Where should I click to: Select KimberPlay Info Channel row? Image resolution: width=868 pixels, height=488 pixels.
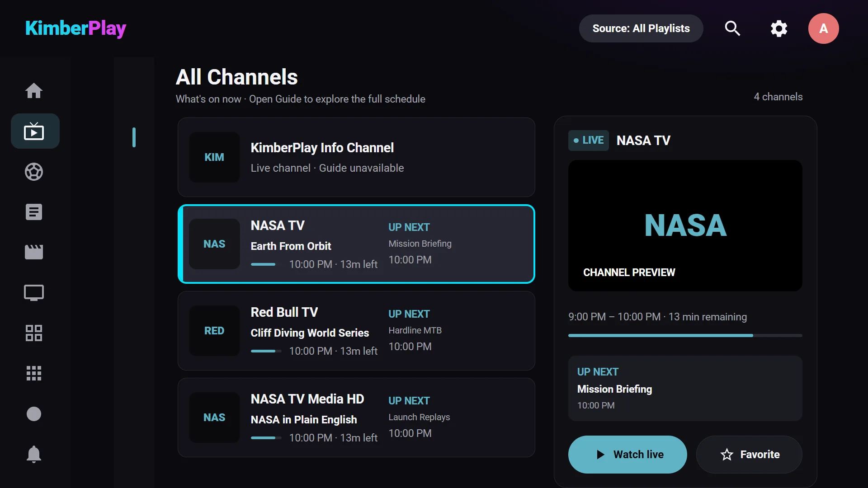coord(356,157)
